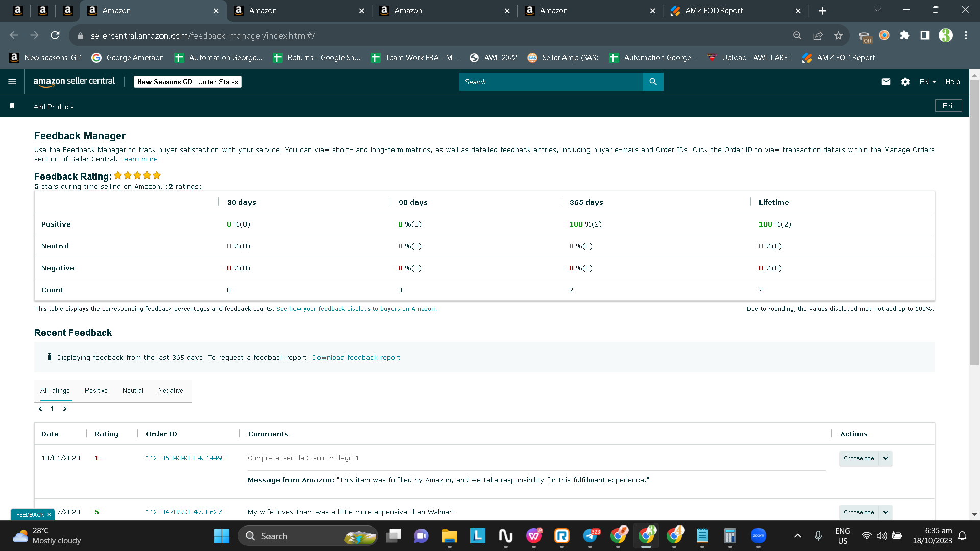The image size is (980, 551).
Task: Open Telegram from the taskbar
Action: (591, 536)
